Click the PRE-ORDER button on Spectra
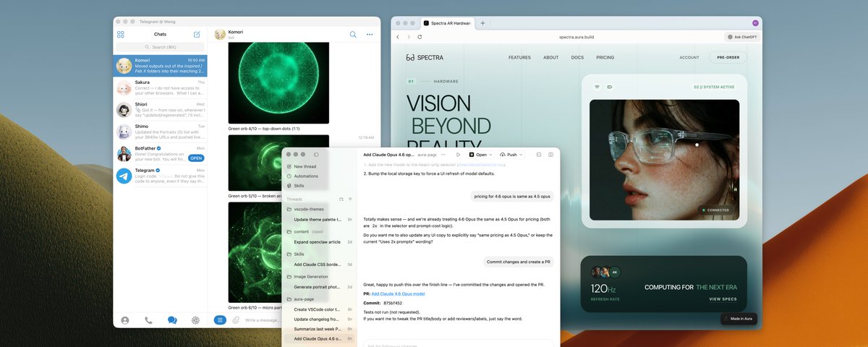Image resolution: width=868 pixels, height=347 pixels. click(x=728, y=58)
